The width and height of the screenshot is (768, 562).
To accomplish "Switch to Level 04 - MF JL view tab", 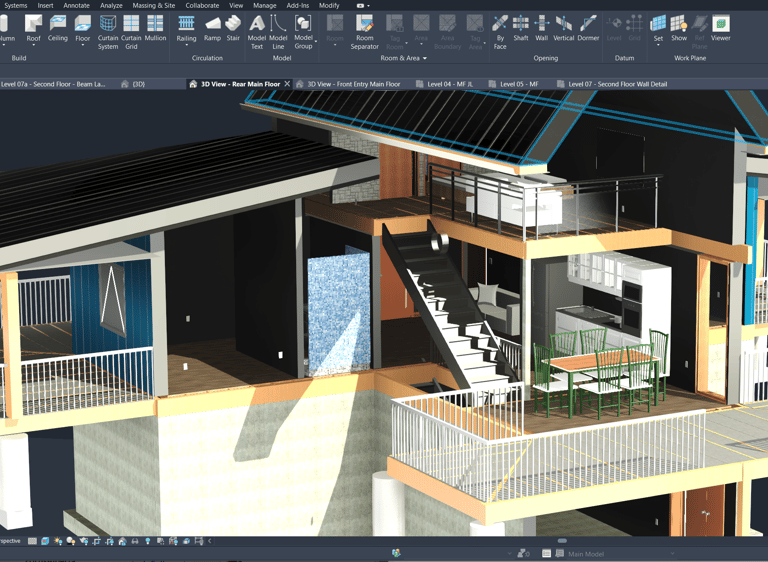I will 444,84.
